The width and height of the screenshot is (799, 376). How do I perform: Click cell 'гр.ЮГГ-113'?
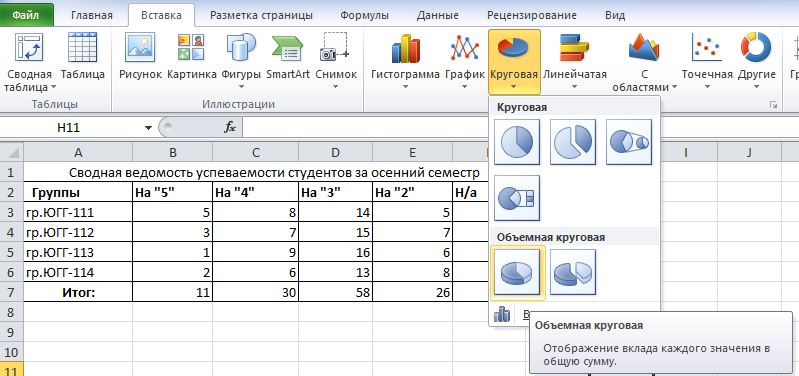[x=78, y=253]
